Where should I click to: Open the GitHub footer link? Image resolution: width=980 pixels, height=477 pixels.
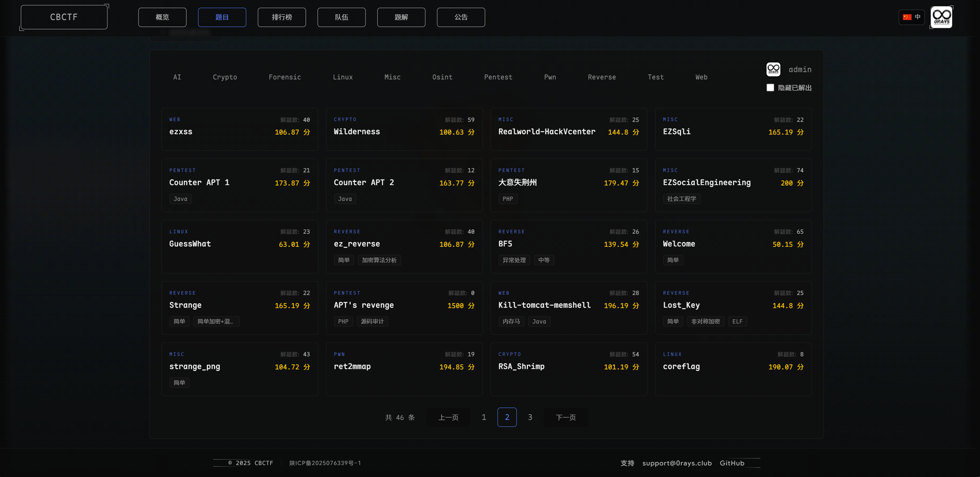732,463
